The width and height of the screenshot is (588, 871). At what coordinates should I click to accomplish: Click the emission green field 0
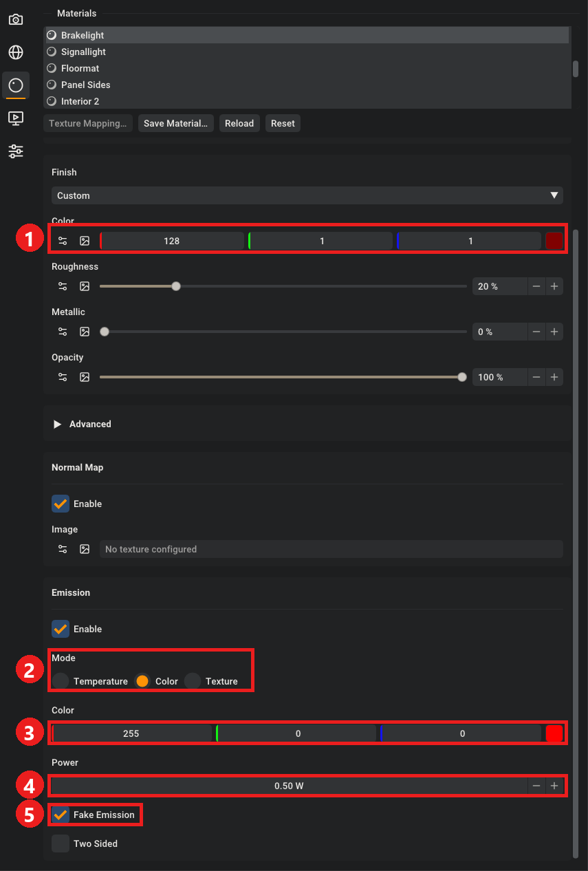tap(296, 733)
